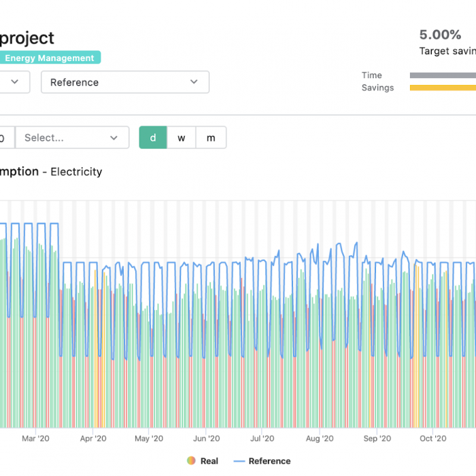Expand the partially visible leftmost dropdown
This screenshot has height=476, width=476.
coord(14,82)
